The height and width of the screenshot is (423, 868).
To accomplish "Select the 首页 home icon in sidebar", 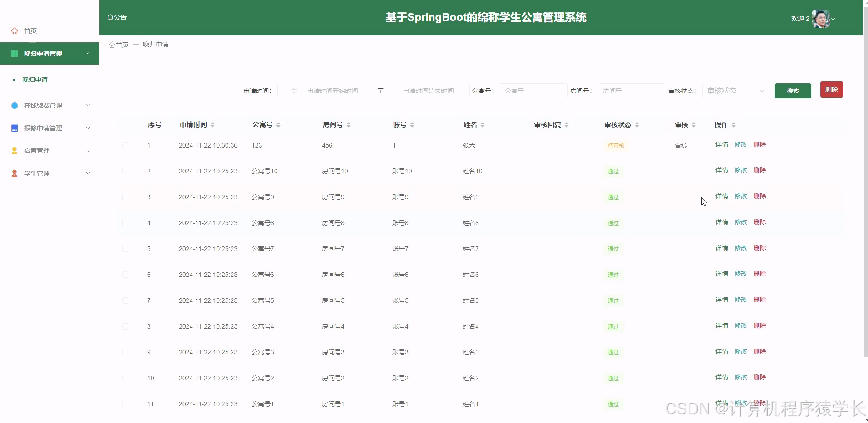I will (14, 30).
